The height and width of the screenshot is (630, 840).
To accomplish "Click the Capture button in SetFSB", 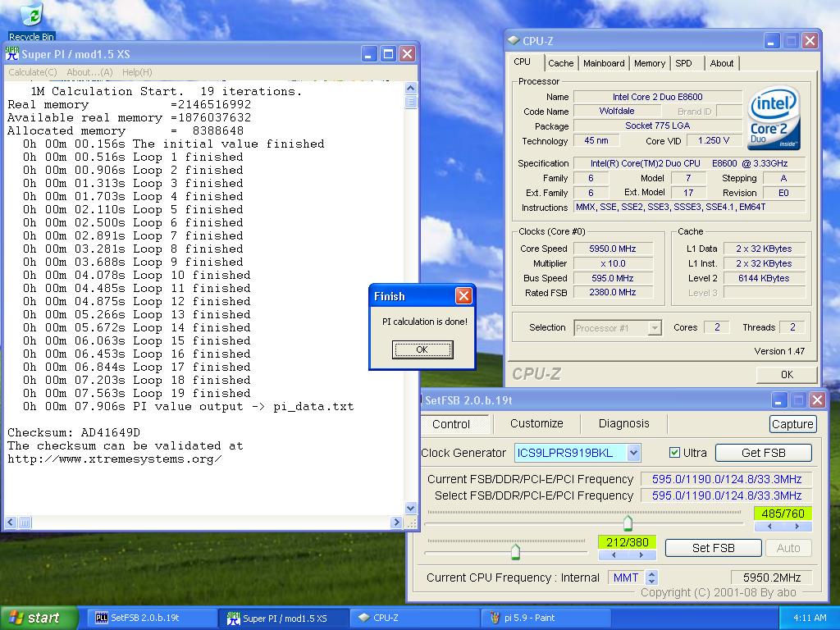I will coord(792,424).
